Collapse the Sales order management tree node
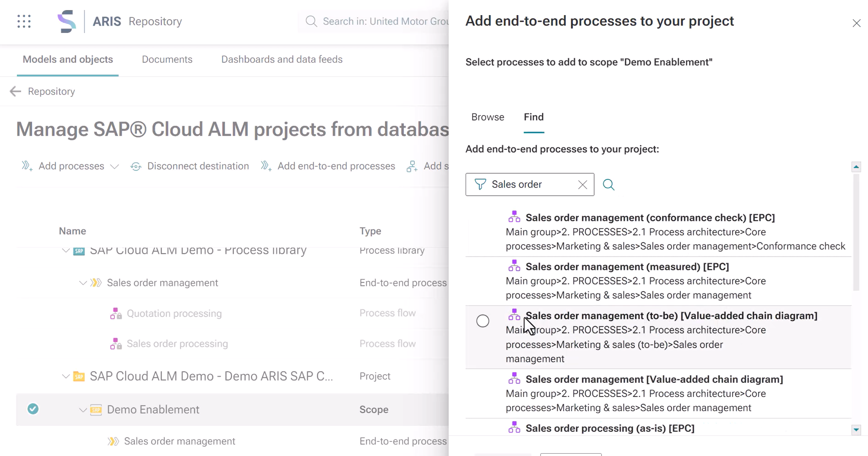The image size is (868, 456). coord(82,283)
